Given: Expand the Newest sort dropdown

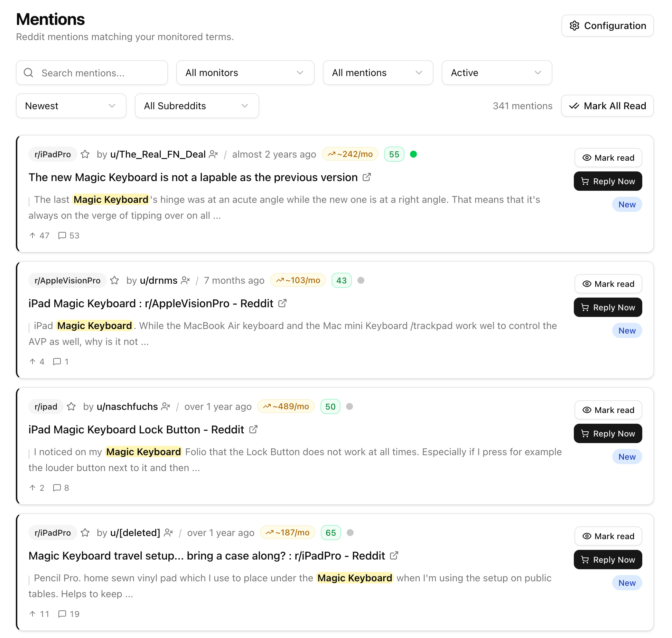Looking at the screenshot, I should [x=71, y=106].
